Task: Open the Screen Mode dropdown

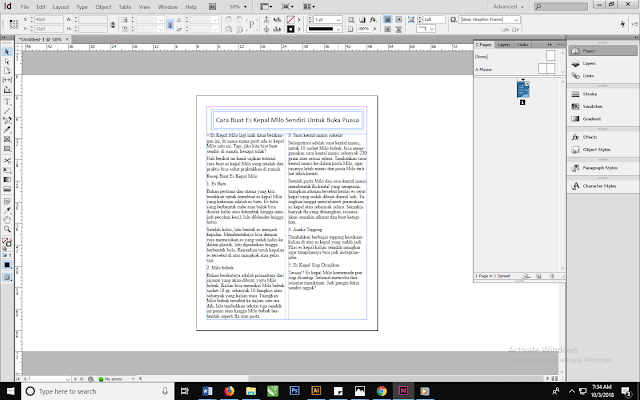Action: click(x=287, y=7)
